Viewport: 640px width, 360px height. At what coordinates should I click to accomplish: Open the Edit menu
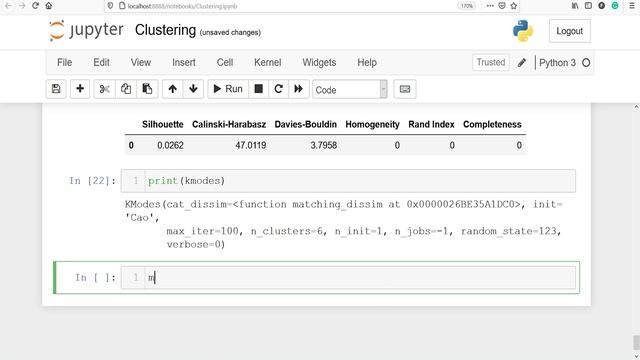[101, 62]
